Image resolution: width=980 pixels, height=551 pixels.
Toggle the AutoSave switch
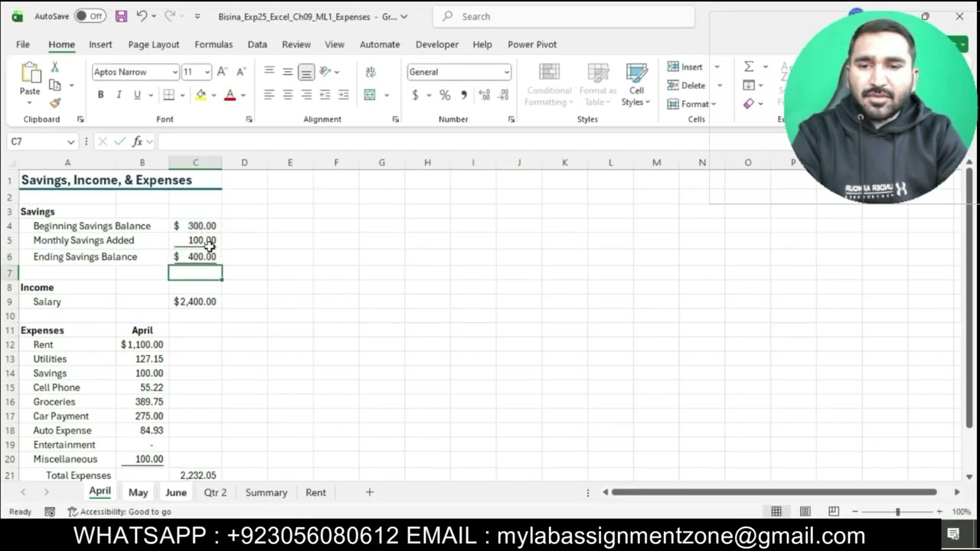(x=90, y=16)
